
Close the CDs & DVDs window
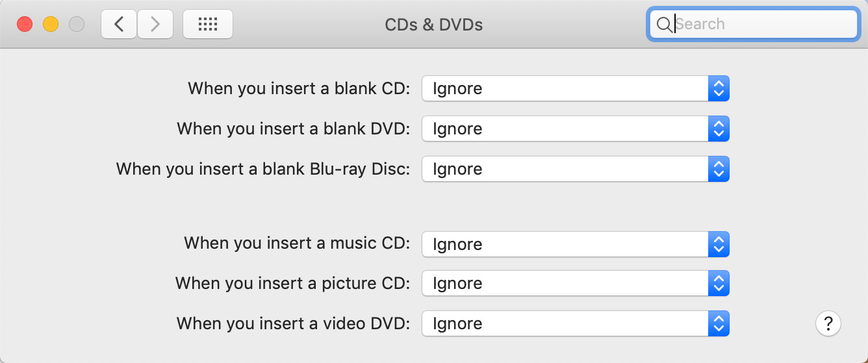[25, 25]
